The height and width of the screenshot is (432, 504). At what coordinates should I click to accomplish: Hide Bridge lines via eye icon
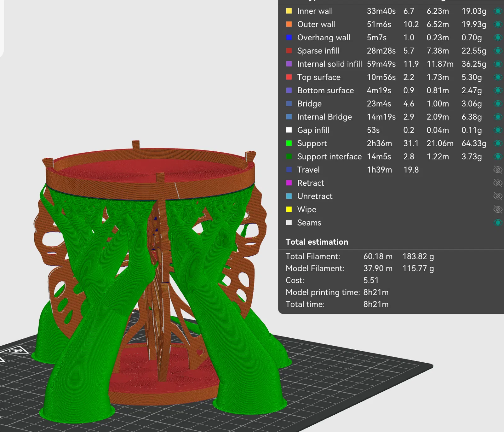498,104
